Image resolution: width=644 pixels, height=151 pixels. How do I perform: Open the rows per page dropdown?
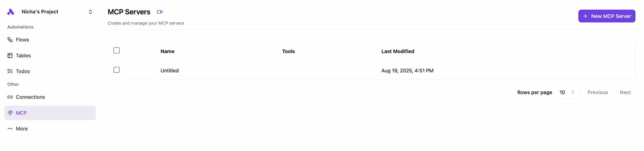click(567, 92)
